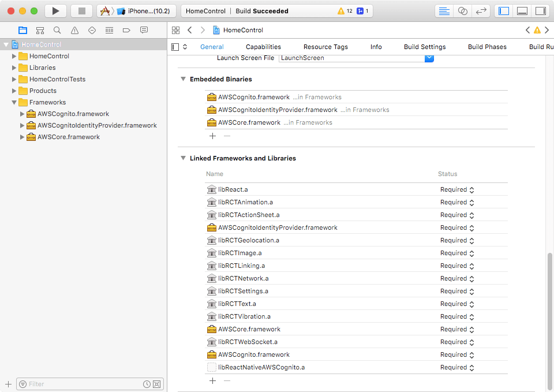The width and height of the screenshot is (554, 392).
Task: Run the build with the Play button
Action: point(55,11)
